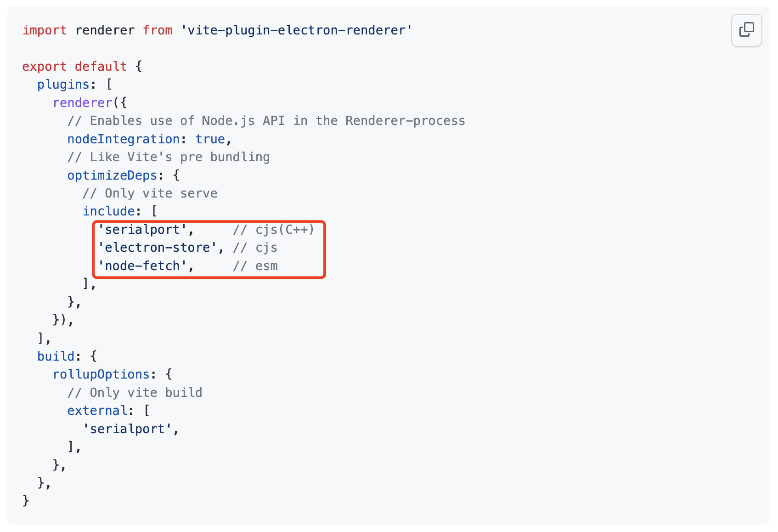Click the renderer function call name
This screenshot has width=778, height=532.
tap(82, 102)
